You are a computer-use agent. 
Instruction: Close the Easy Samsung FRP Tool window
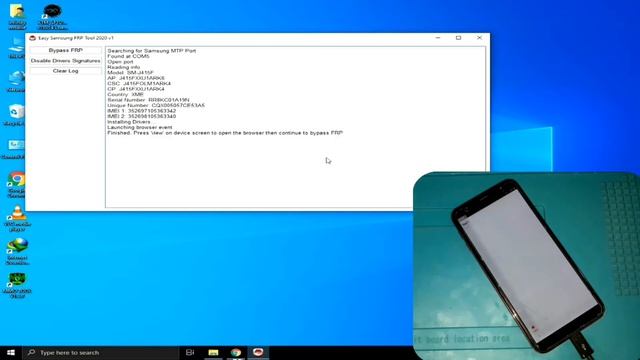pos(479,38)
